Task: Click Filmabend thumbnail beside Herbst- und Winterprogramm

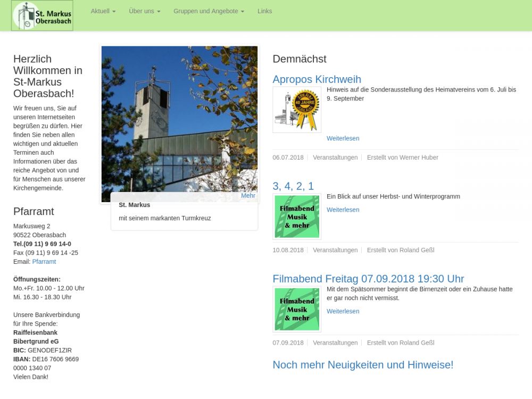Action: point(297,217)
